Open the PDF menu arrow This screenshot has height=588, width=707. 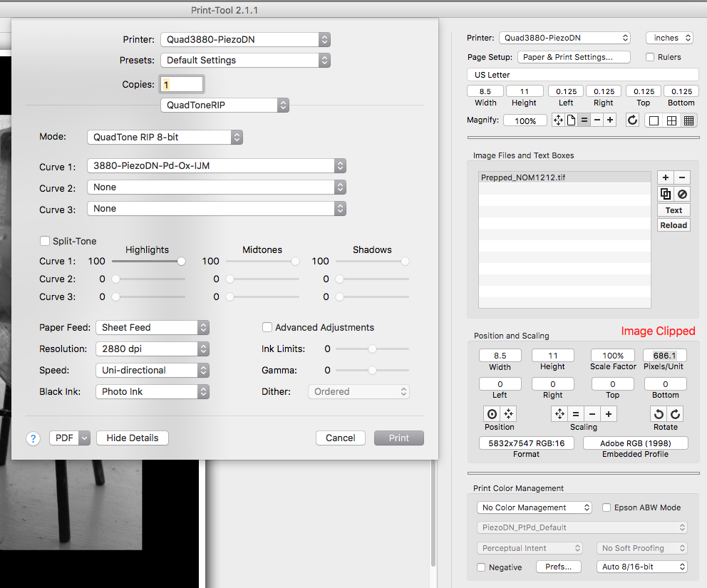pyautogui.click(x=84, y=438)
